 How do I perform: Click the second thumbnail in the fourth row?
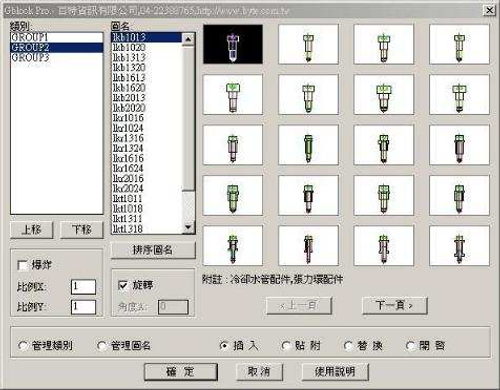click(x=308, y=195)
